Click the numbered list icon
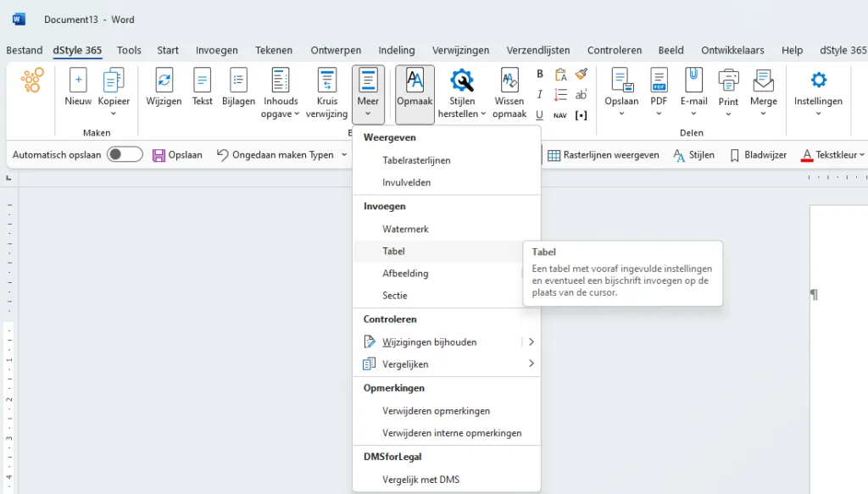868x494 pixels. coord(560,95)
